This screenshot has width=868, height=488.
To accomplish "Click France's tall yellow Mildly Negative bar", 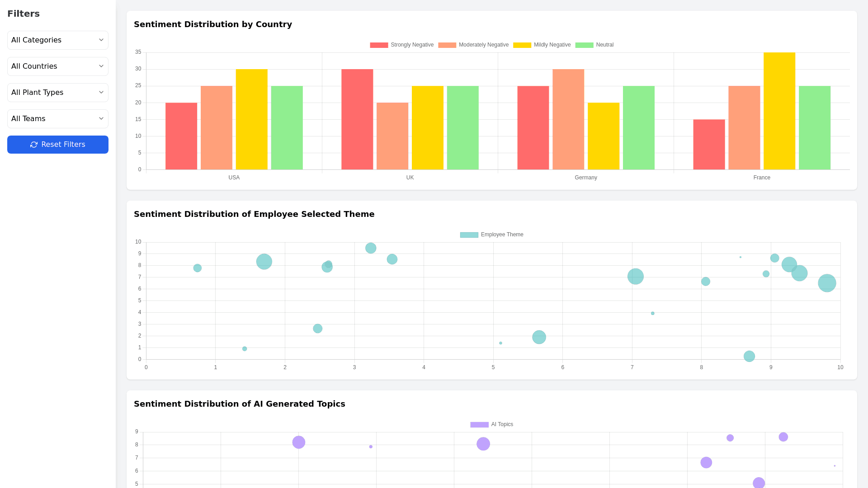I will click(x=779, y=111).
